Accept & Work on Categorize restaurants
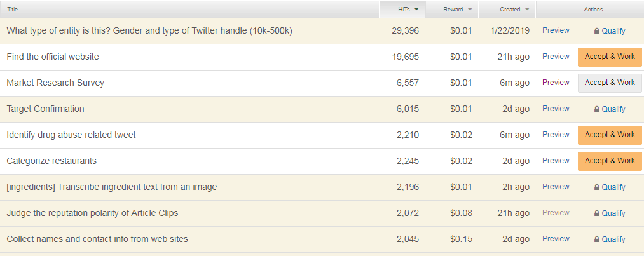Image resolution: width=644 pixels, height=256 pixels. [610, 161]
